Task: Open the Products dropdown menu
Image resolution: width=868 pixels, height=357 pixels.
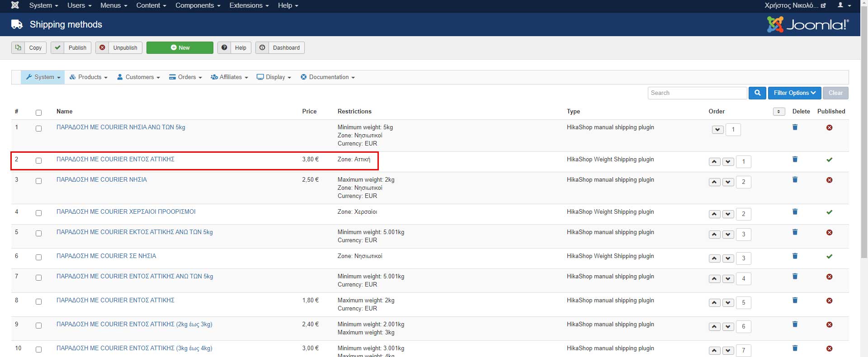Action: tap(89, 77)
